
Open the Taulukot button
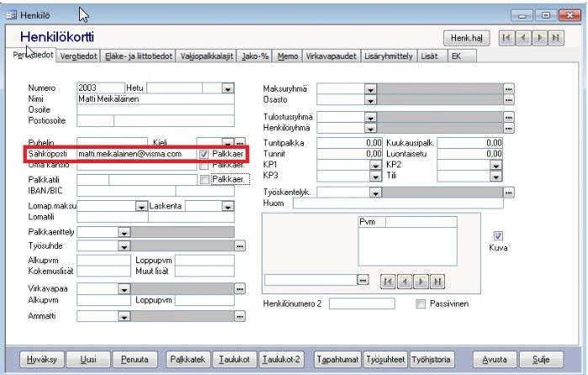235,360
